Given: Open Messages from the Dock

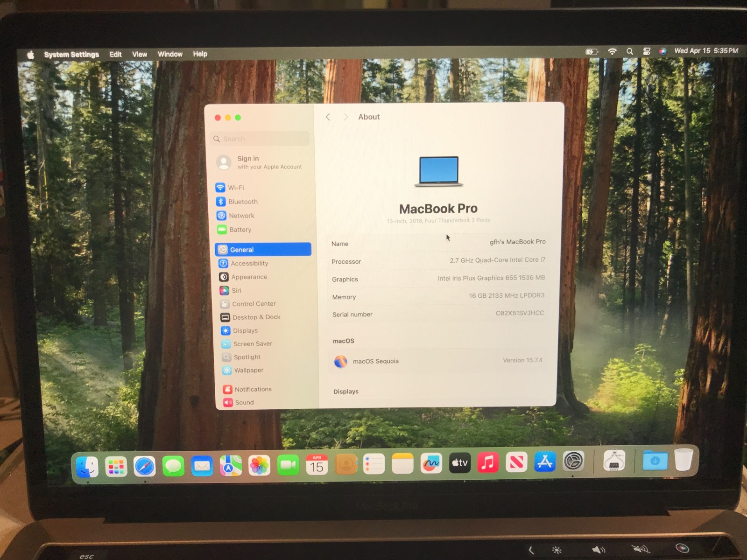Looking at the screenshot, I should 173,466.
